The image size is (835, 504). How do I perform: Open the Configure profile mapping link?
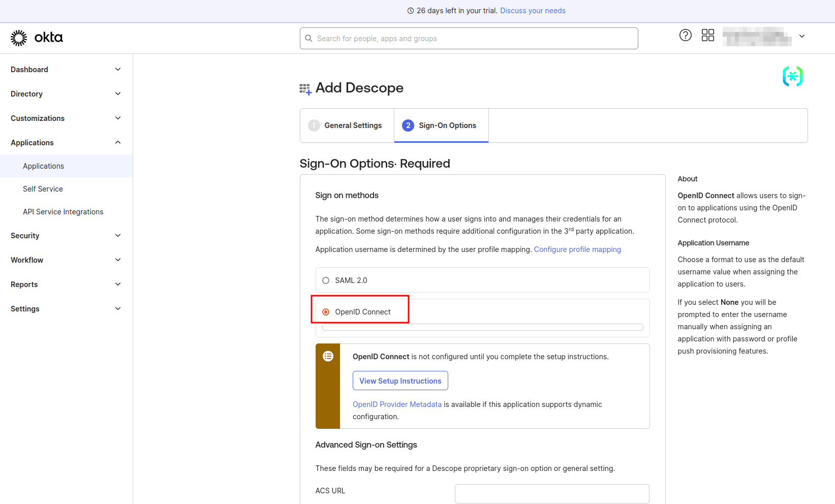coord(577,249)
